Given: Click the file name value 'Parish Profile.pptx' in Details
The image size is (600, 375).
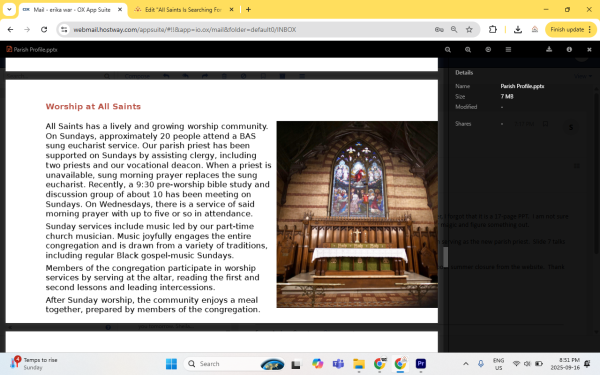Looking at the screenshot, I should 522,86.
